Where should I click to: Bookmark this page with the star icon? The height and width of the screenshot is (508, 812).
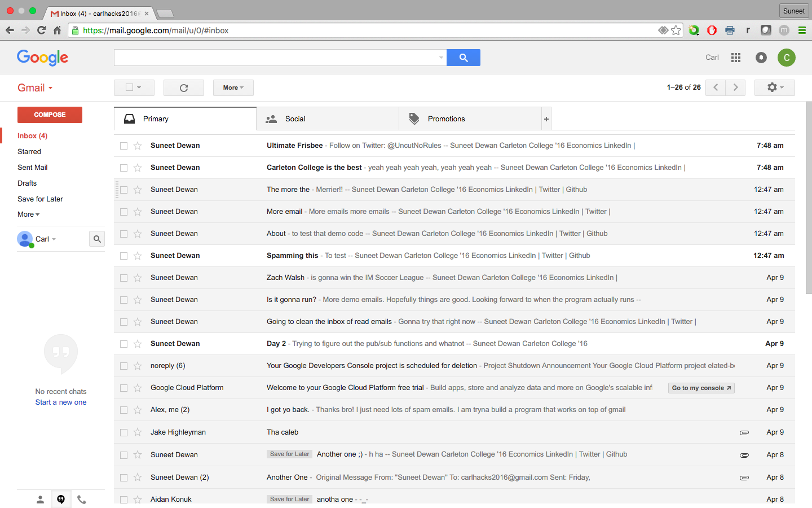click(676, 30)
